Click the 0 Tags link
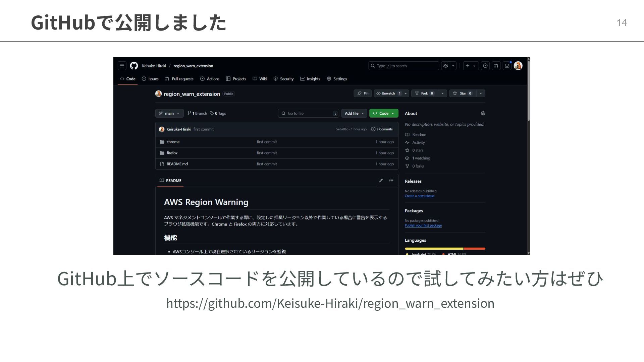This screenshot has height=362, width=644. 218,113
